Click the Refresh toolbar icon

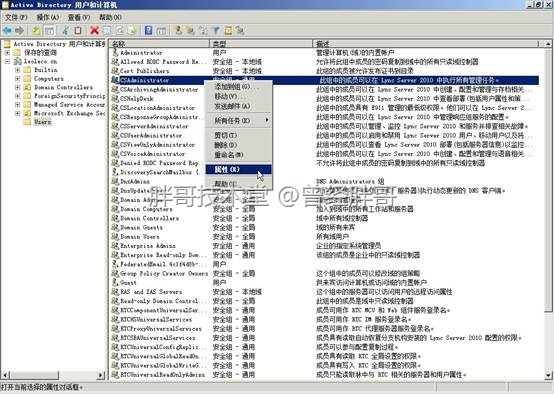119,31
